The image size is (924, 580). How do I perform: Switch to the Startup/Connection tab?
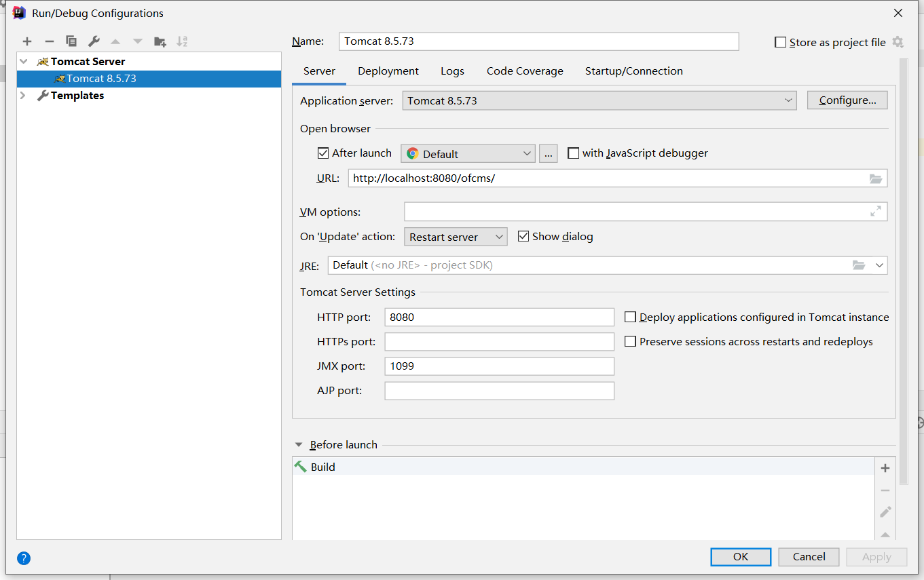[x=634, y=71]
